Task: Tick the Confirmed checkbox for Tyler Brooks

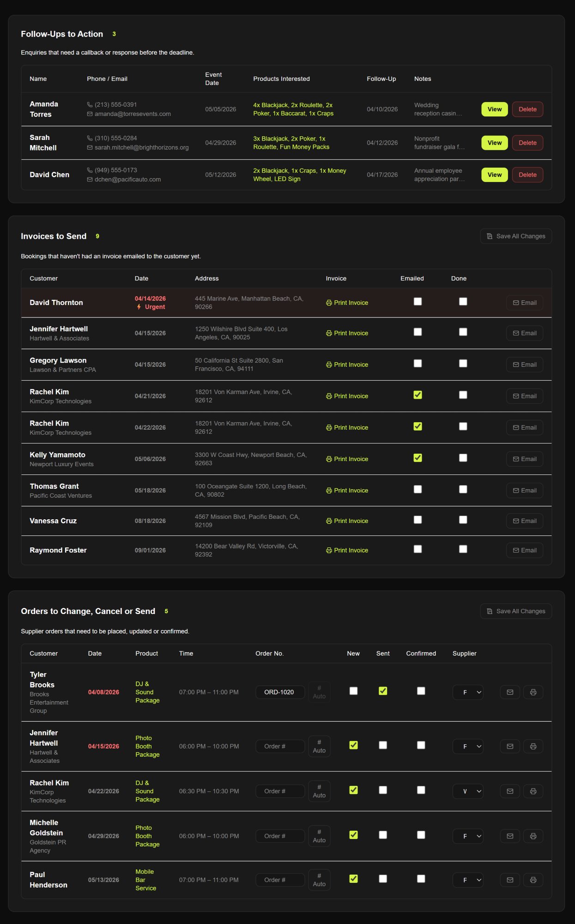Action: pyautogui.click(x=421, y=691)
